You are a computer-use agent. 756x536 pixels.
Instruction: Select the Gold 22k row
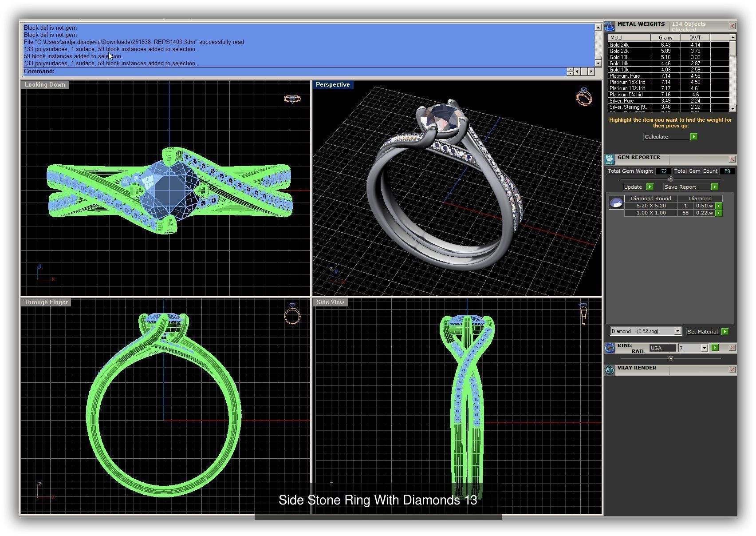click(669, 51)
